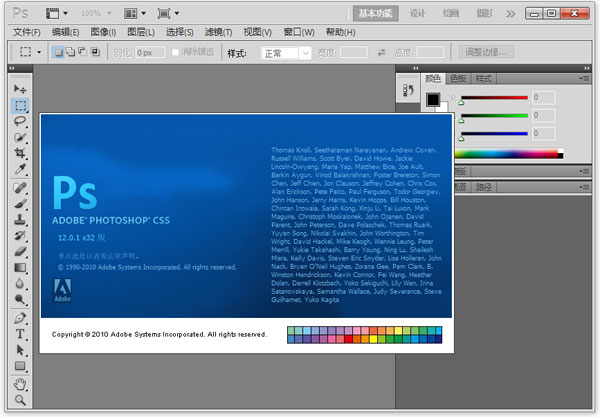Choose New Selection mode
600x417 pixels.
(58, 52)
